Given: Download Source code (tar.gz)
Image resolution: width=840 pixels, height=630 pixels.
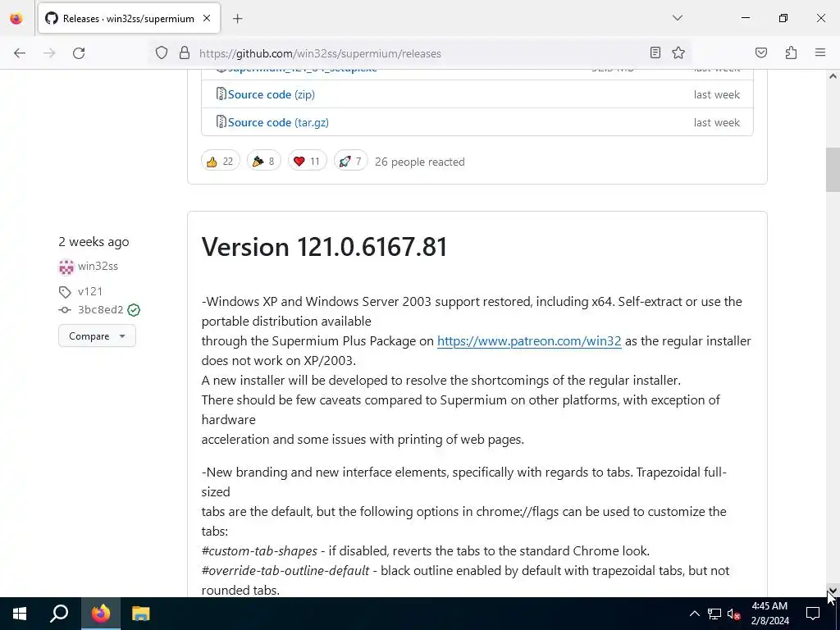Looking at the screenshot, I should [278, 122].
